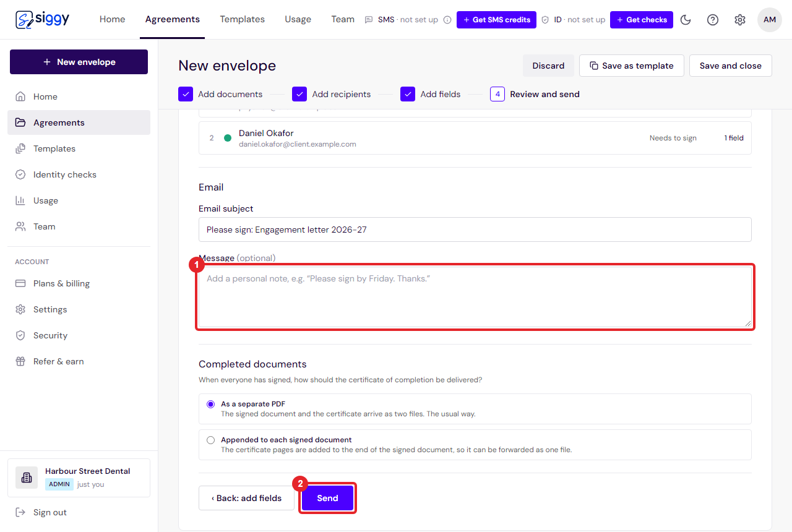Click the Refer & earn gift icon
Screen dimensions: 792x532
(20, 361)
